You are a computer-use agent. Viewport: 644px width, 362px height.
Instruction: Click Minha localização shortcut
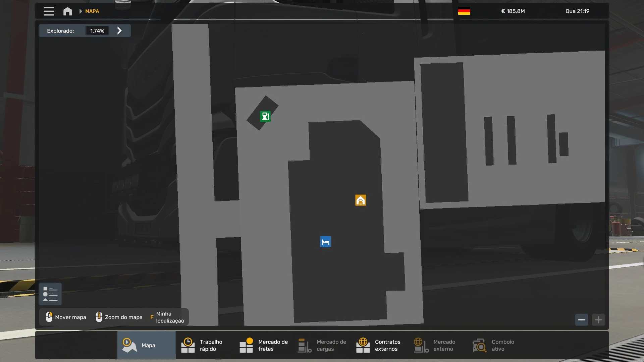(167, 317)
